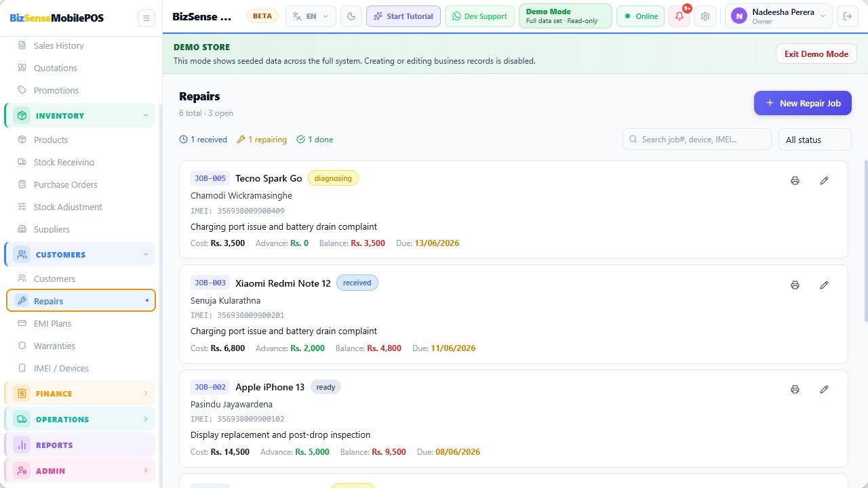
Task: Click the diagnosing status badge
Action: pyautogui.click(x=333, y=178)
